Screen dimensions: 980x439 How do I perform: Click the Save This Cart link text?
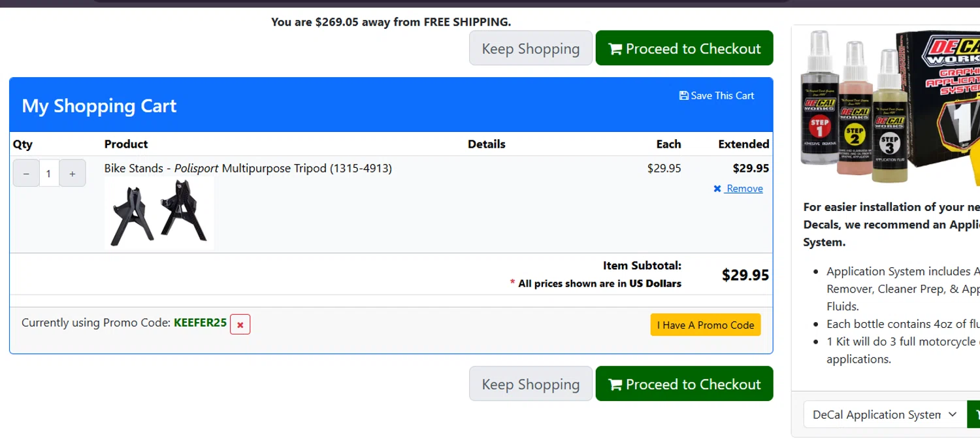722,96
